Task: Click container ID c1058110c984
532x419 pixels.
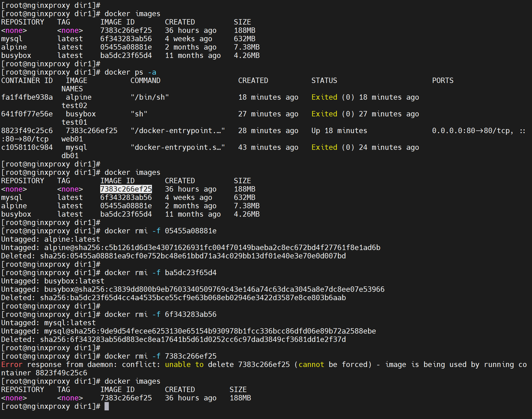Action: pos(27,147)
